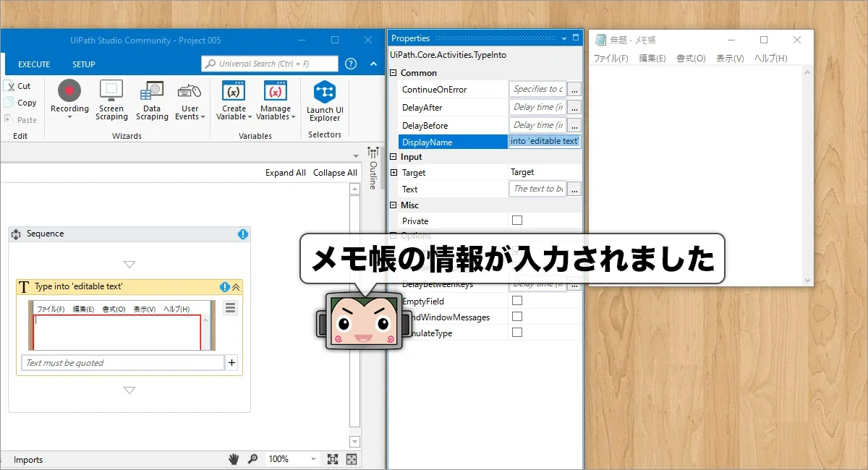Viewport: 868px width, 470px height.
Task: Open the designer tab list dropdown arrow
Action: [x=356, y=155]
